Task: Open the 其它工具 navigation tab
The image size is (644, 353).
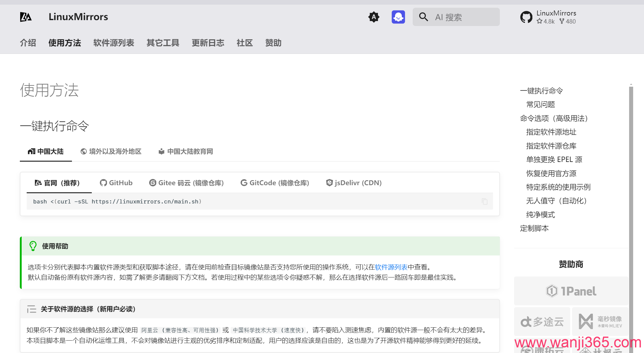Action: point(163,43)
